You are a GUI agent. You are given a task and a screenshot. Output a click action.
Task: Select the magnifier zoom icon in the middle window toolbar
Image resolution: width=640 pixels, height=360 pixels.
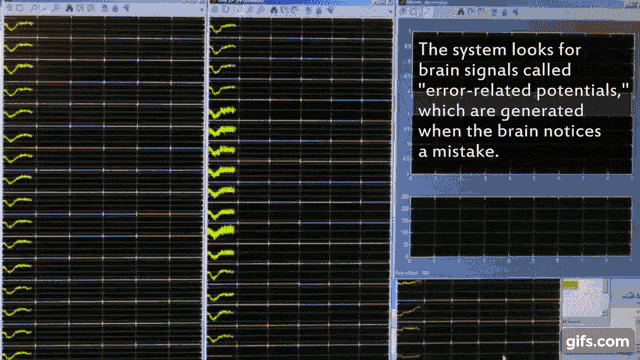coord(261,9)
